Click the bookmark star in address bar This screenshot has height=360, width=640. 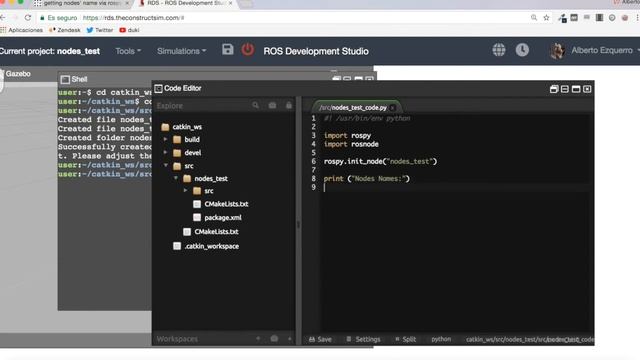tap(546, 18)
